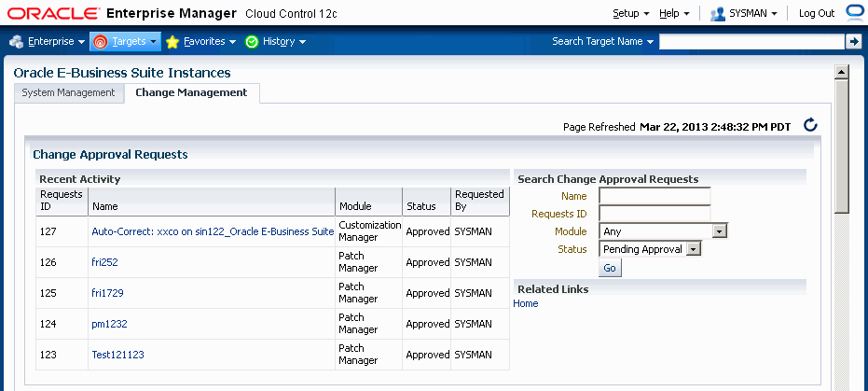Click the Targets bullseye icon
Image resolution: width=868 pixels, height=391 pixels.
[x=100, y=42]
